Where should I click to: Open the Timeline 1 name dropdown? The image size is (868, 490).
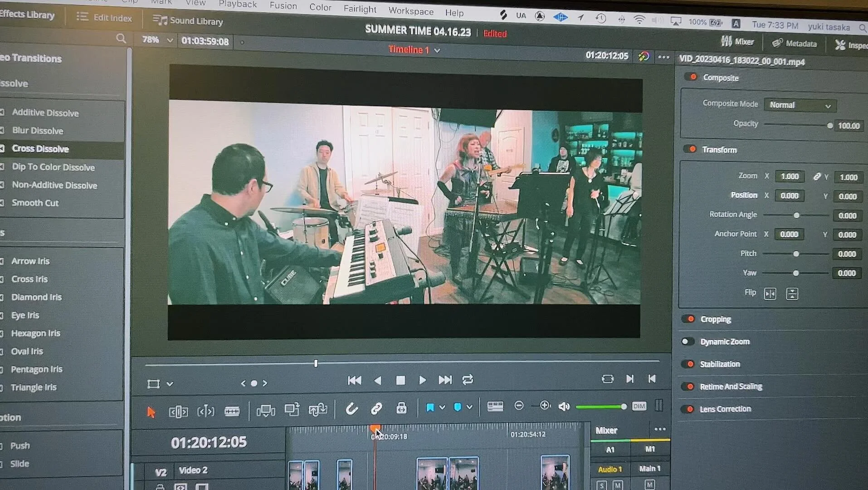437,50
